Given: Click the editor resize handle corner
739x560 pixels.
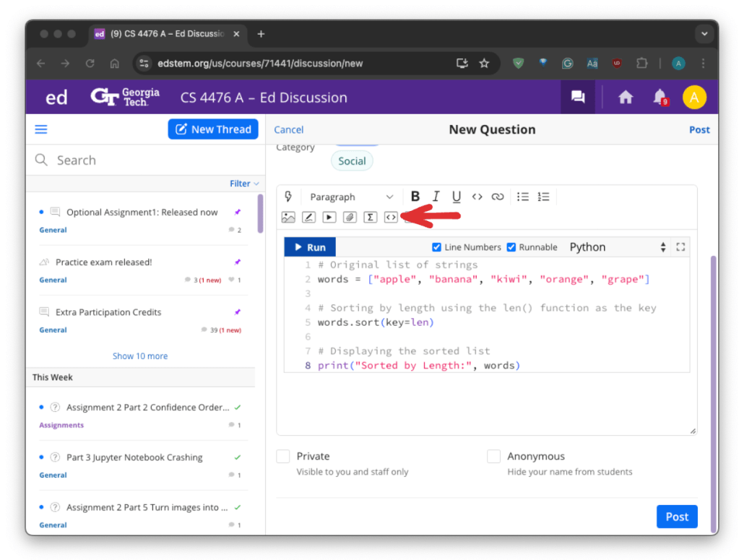Looking at the screenshot, I should 693,431.
